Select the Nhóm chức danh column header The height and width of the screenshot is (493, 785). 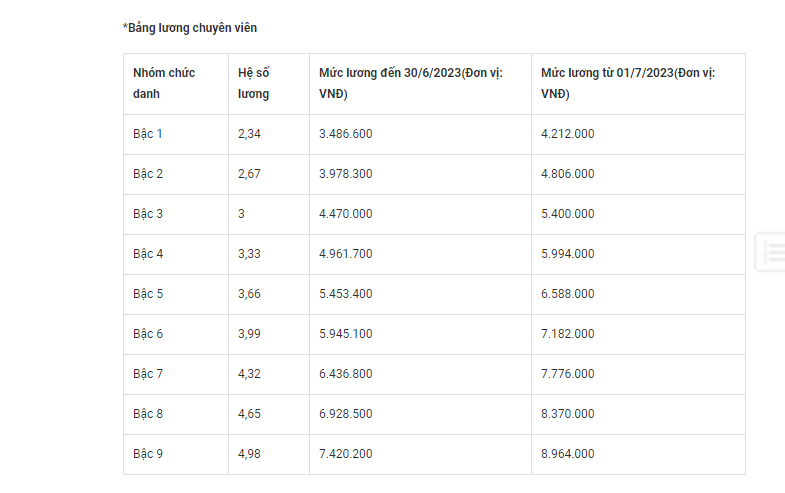176,84
